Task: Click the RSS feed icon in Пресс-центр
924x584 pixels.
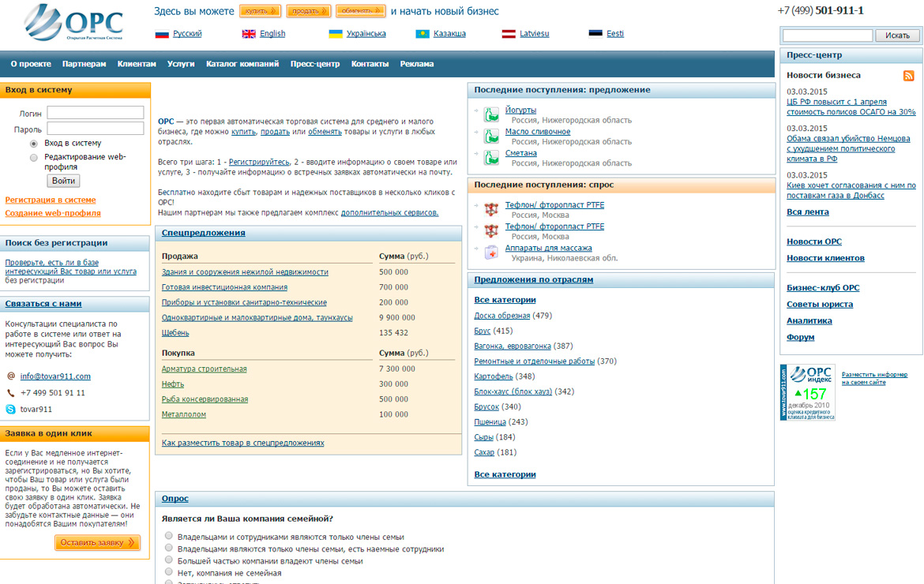Action: [x=908, y=76]
